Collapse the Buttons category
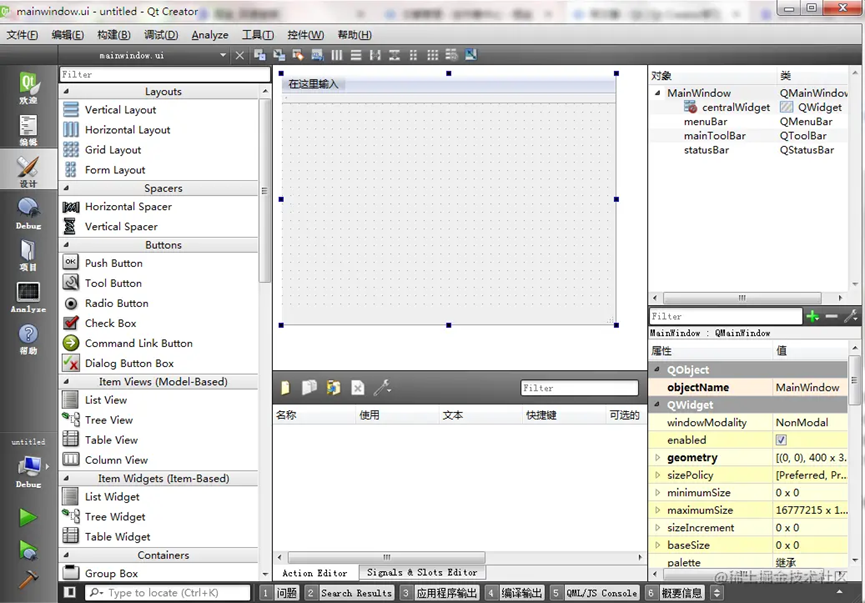Screen dimensions: 865x603 [66, 245]
